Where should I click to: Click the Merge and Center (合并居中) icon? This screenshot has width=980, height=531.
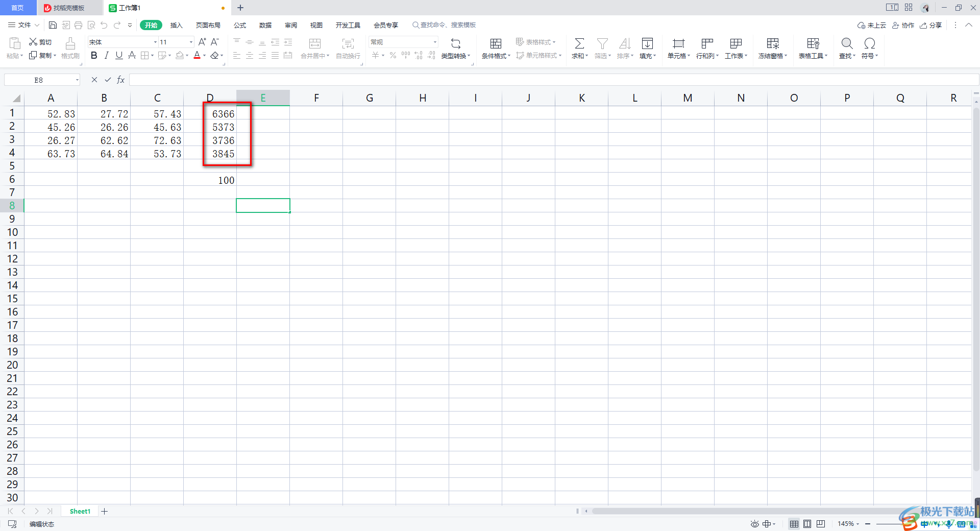point(315,44)
